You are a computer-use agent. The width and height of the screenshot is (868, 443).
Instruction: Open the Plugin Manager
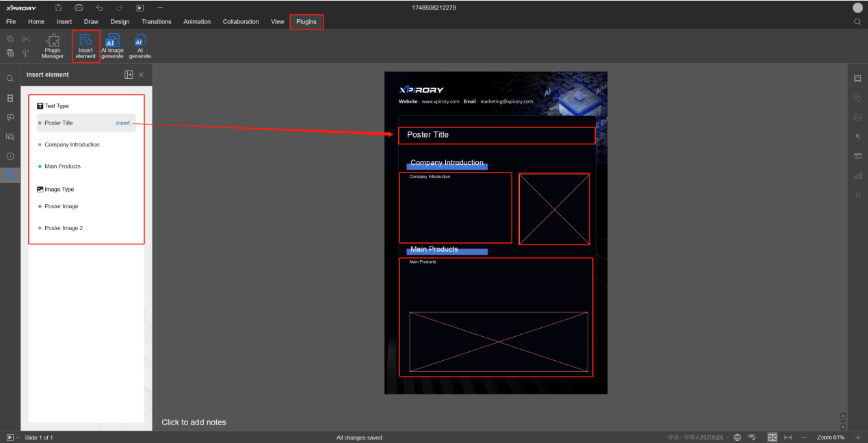pos(52,47)
